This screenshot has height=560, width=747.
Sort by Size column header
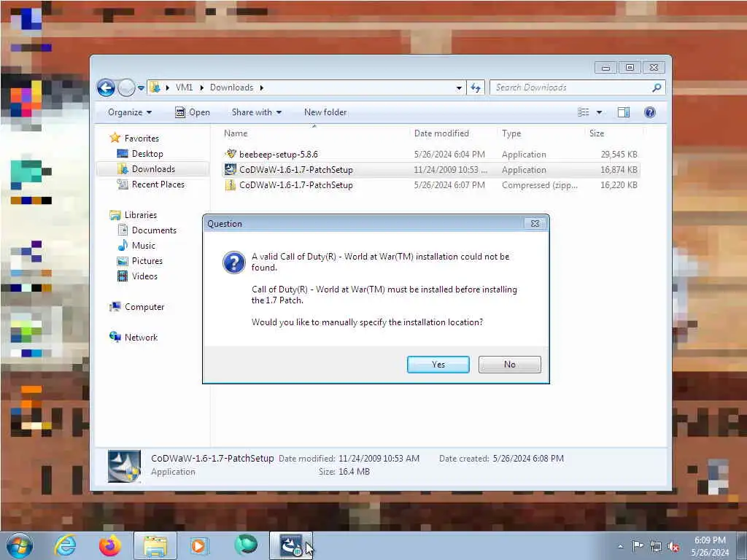(x=597, y=133)
